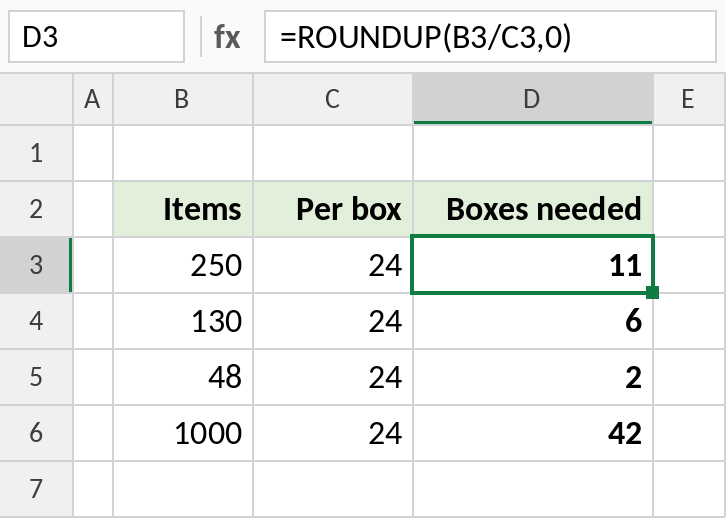Click the Per box cell in row 4

(x=332, y=321)
